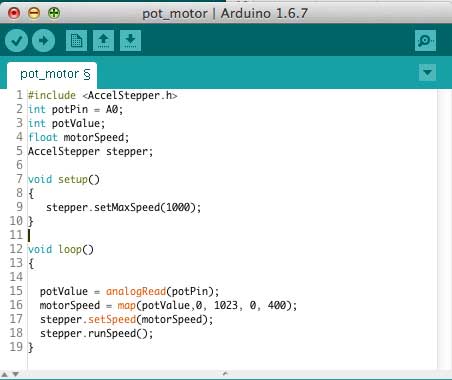Viewport: 452px width, 380px height.
Task: Upload the sketch with the arrow button
Action: click(x=44, y=41)
